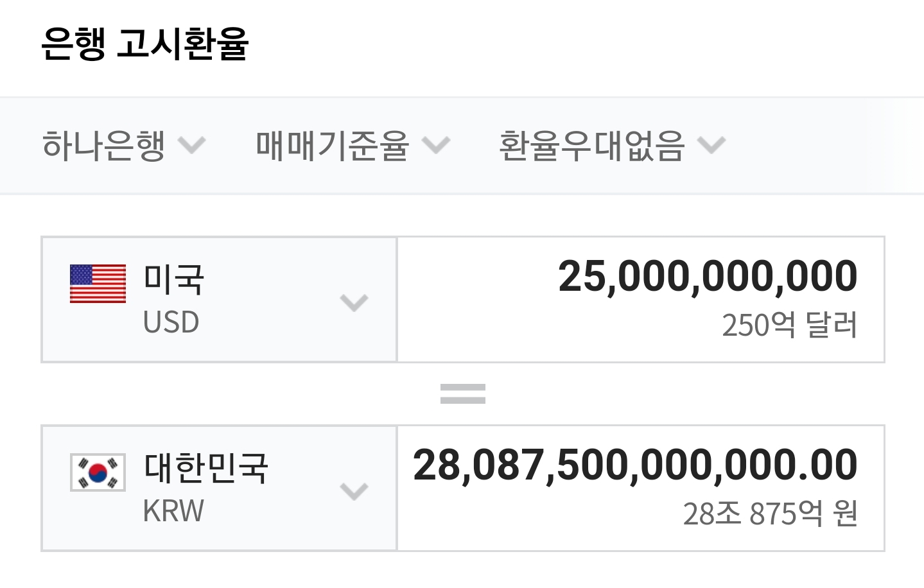The image size is (924, 588).
Task: Select the 미국 country label
Action: [173, 280]
